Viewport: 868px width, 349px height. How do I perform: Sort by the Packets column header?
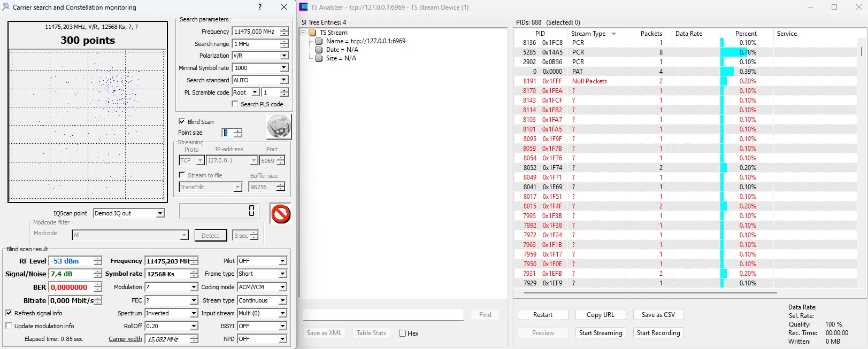[x=651, y=34]
